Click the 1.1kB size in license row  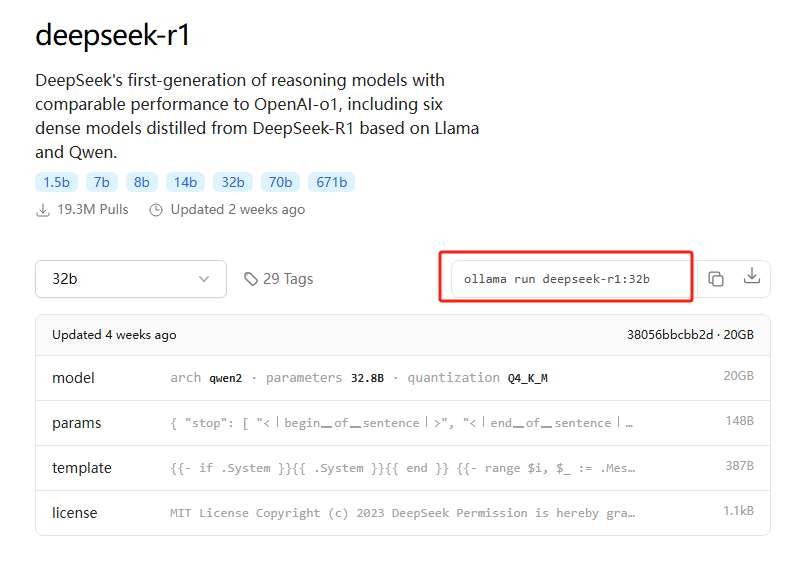[x=738, y=511]
